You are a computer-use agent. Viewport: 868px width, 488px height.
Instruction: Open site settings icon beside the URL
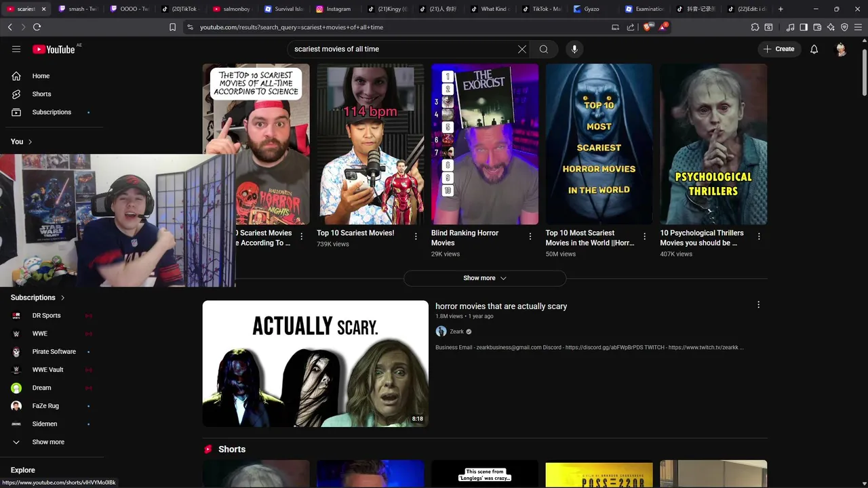pos(190,27)
